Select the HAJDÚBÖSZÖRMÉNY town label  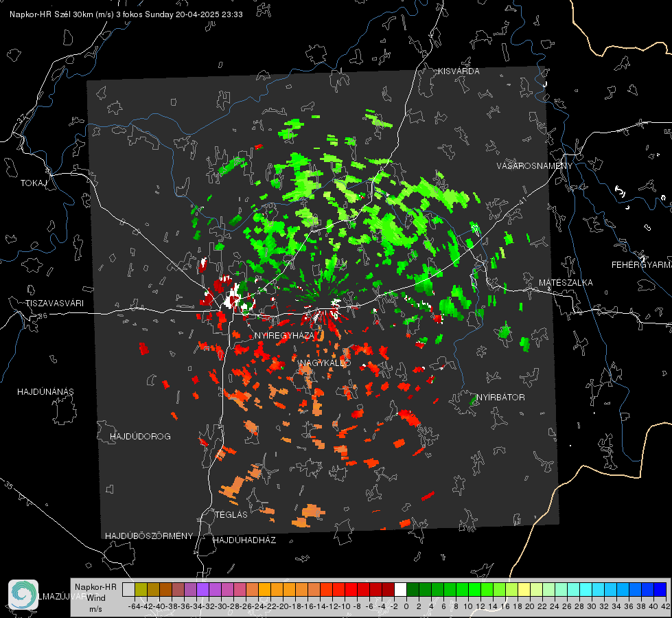click(x=149, y=536)
